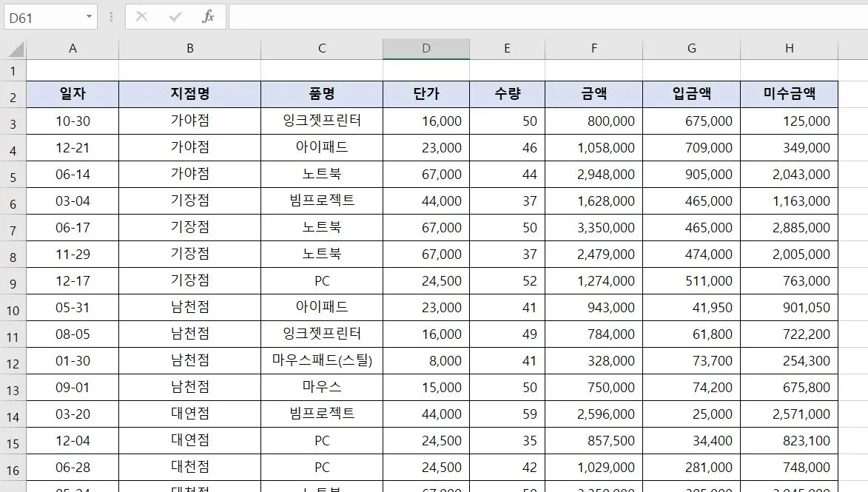Select column A header
Image resolution: width=868 pixels, height=492 pixels.
[73, 49]
